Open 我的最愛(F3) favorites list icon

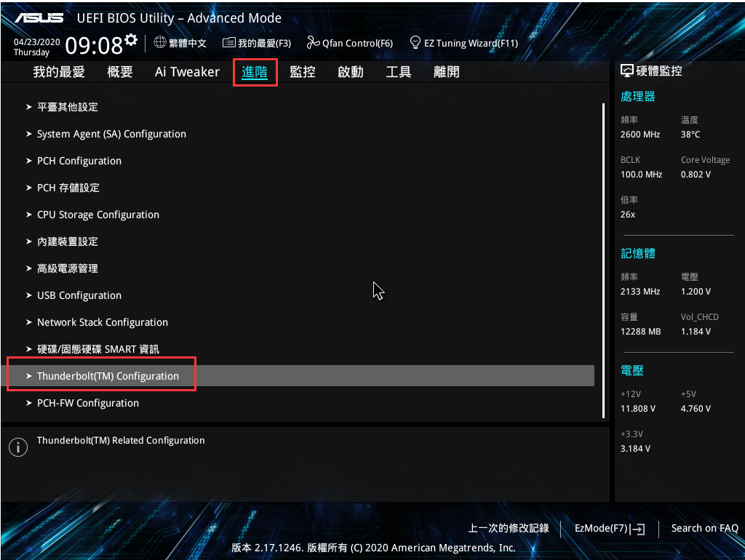tap(228, 43)
